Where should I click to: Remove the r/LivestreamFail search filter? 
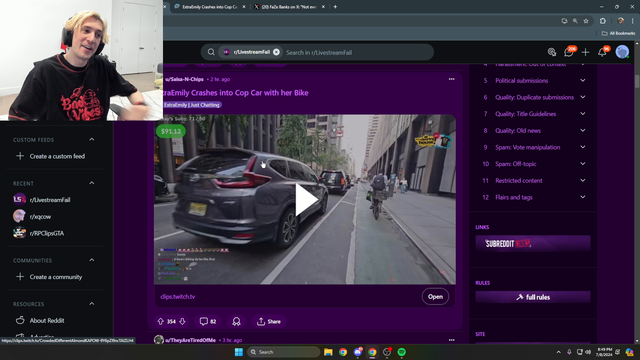276,52
